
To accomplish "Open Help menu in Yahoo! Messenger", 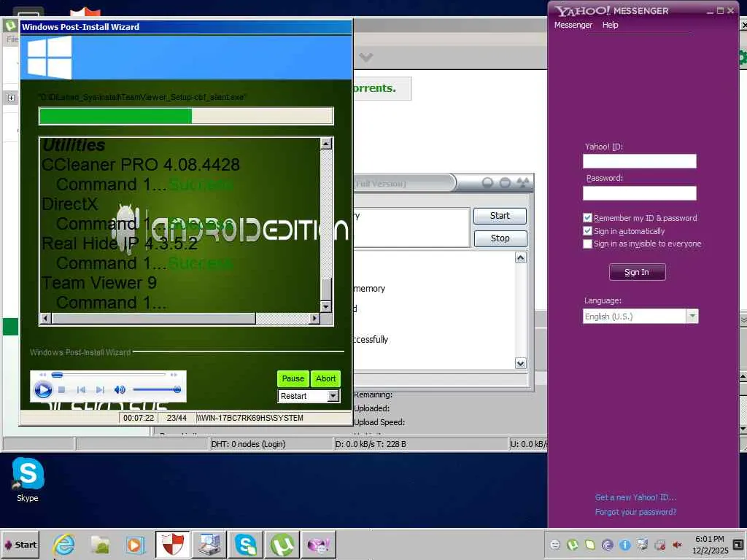I will point(611,25).
